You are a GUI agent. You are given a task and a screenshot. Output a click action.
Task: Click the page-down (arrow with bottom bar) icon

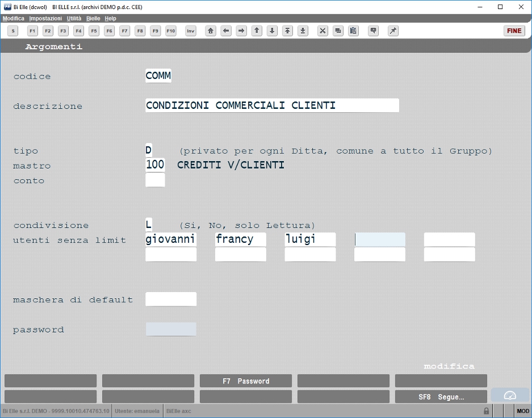303,31
